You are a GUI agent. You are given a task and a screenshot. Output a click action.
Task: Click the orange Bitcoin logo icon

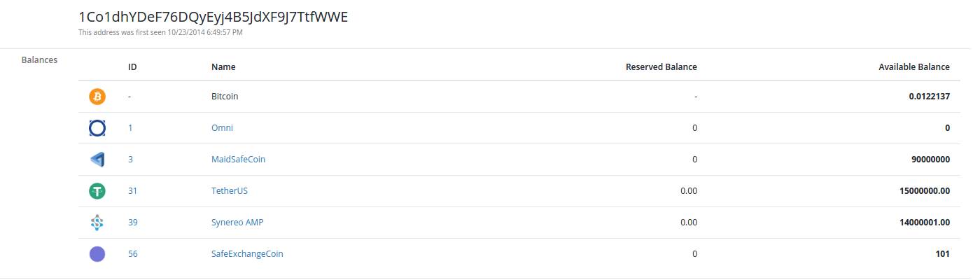coord(97,97)
